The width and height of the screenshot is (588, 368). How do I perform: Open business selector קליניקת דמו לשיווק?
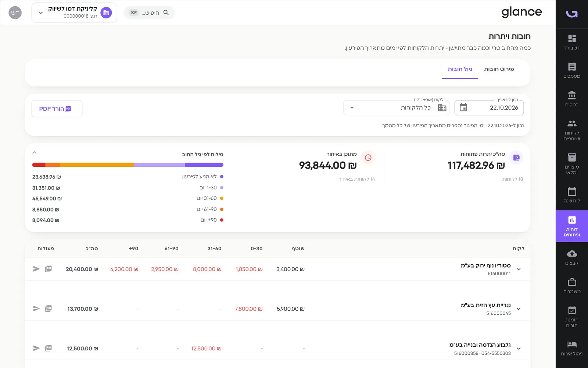(x=74, y=13)
